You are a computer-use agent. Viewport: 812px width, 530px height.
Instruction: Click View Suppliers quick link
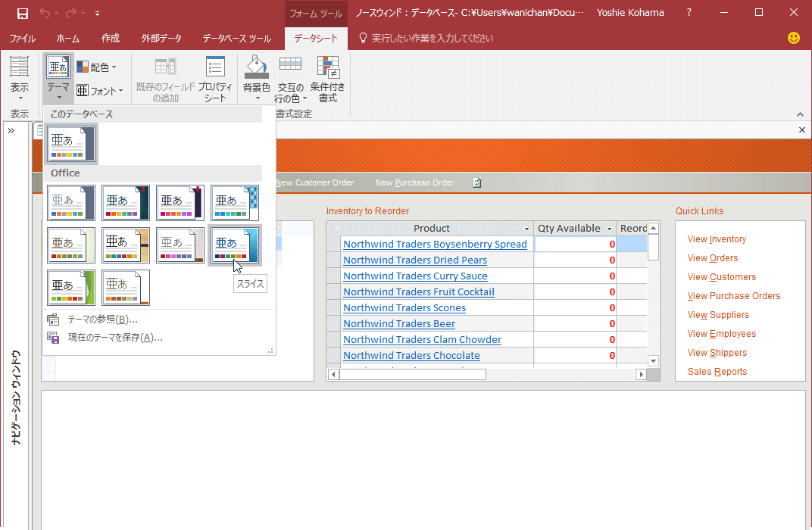[718, 315]
